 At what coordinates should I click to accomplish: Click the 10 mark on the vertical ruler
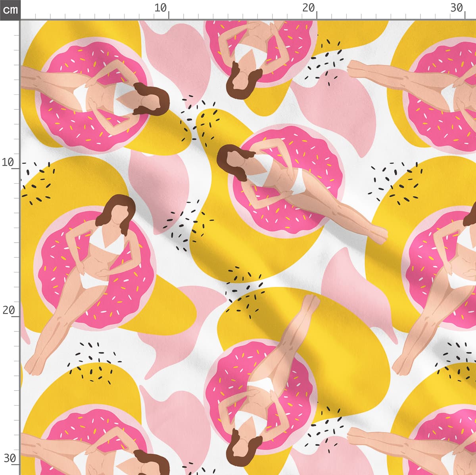pos(8,162)
